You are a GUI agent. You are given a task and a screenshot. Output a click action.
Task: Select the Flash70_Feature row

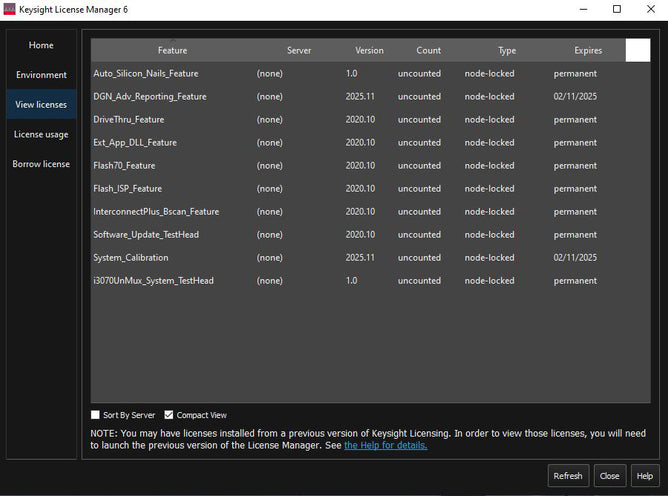point(370,166)
